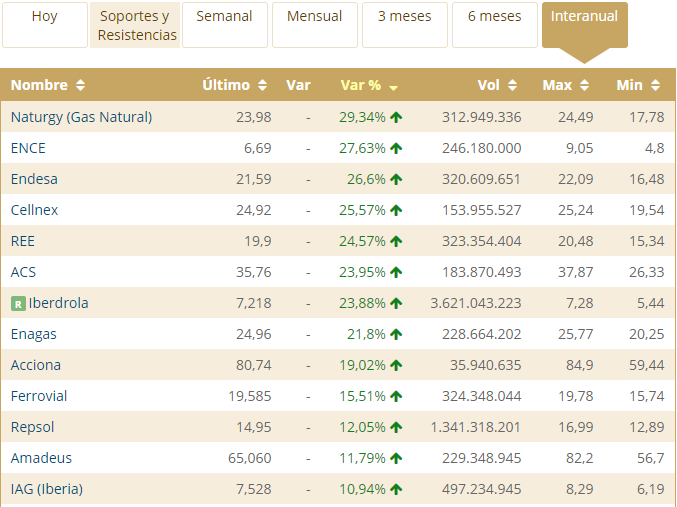Screen dimensions: 677x507
Task: Click the Interanual tab
Action: [x=585, y=25]
